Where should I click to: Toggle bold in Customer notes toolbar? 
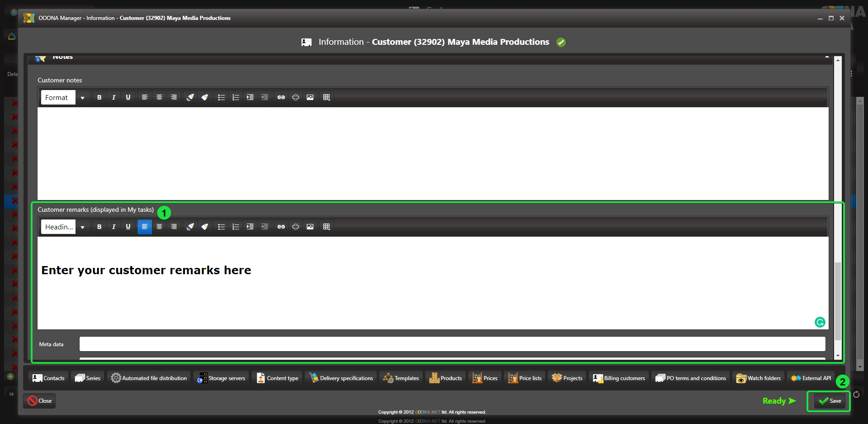99,97
